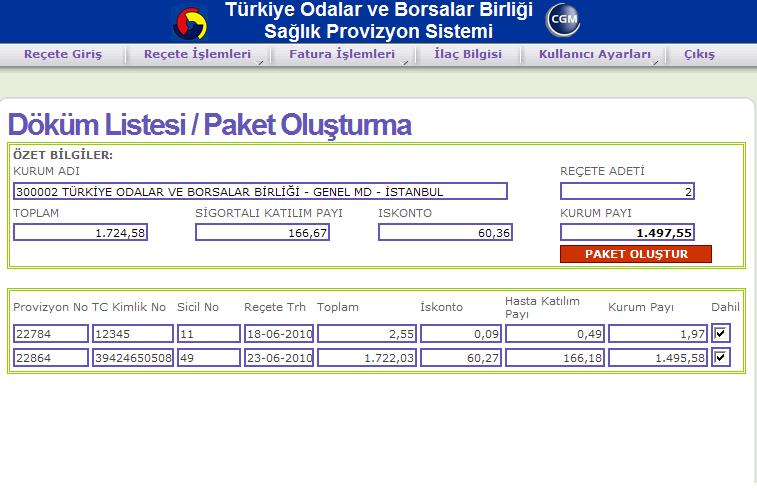Click Sicil No cell 49
This screenshot has width=757, height=499.
point(209,358)
